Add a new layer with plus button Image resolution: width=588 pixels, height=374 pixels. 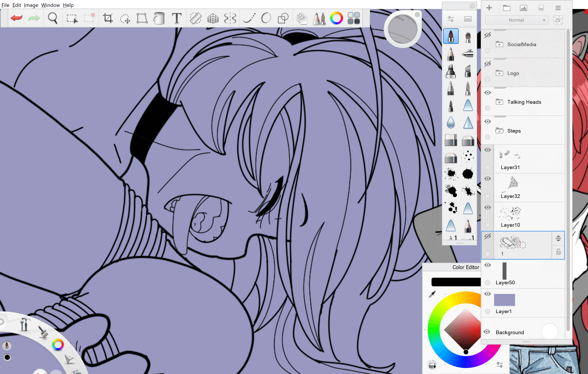489,8
